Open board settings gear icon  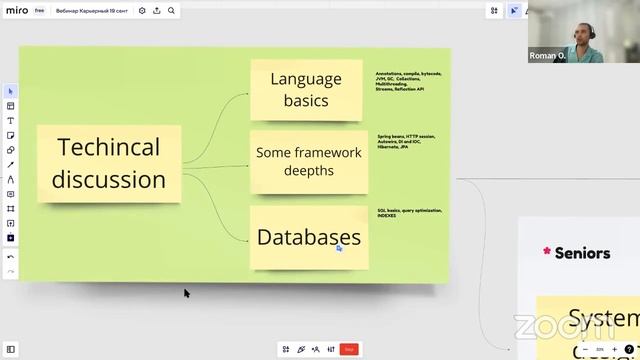coord(142,11)
